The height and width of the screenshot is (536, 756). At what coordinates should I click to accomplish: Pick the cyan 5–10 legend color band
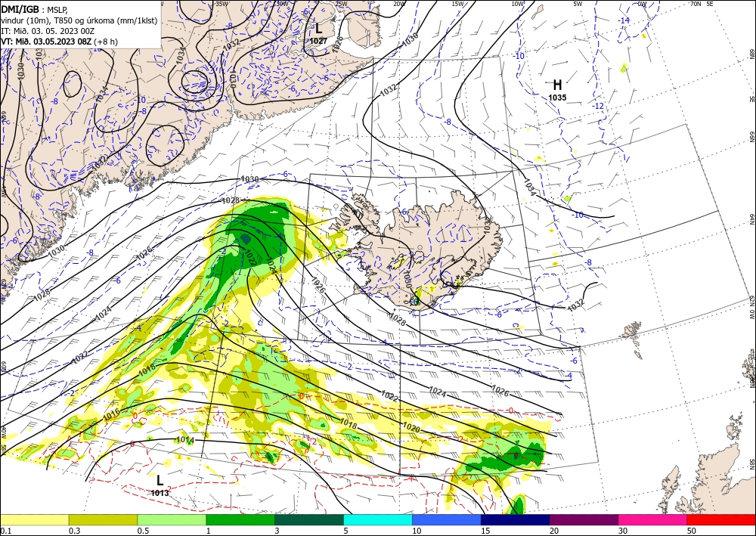(x=378, y=519)
